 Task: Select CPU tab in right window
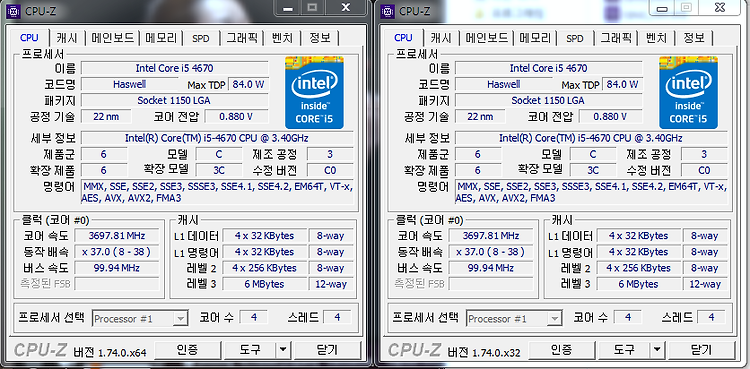tap(404, 37)
